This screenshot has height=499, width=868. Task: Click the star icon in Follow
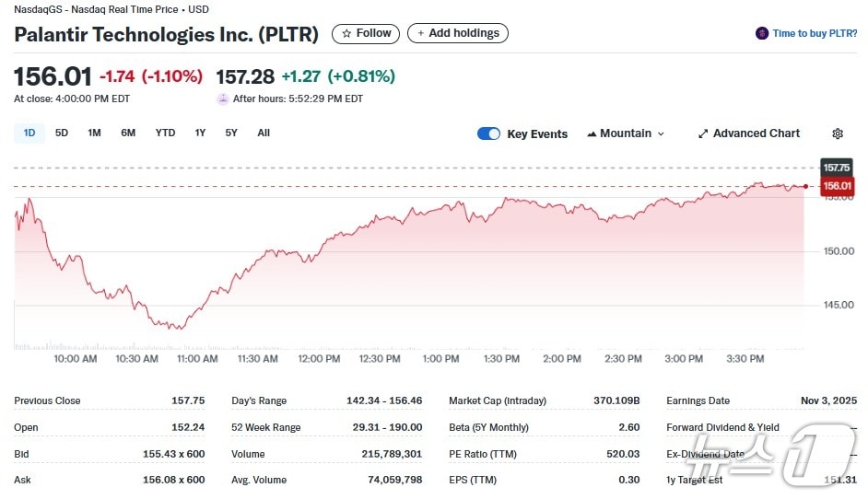(346, 33)
